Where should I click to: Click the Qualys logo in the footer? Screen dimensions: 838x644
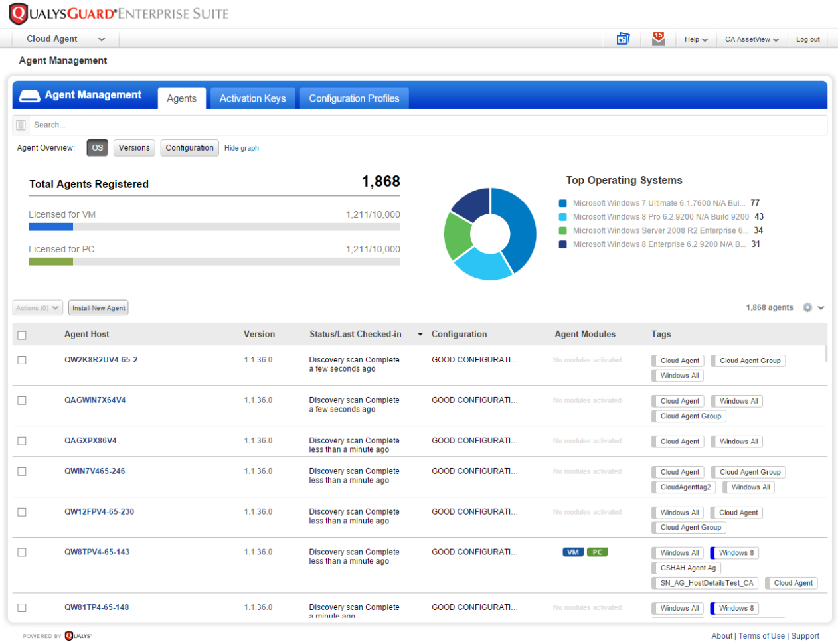coord(77,636)
